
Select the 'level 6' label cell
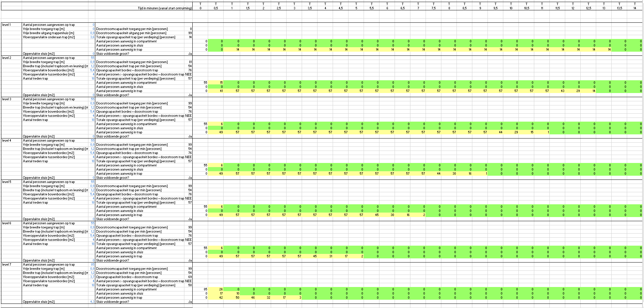pyautogui.click(x=7, y=223)
